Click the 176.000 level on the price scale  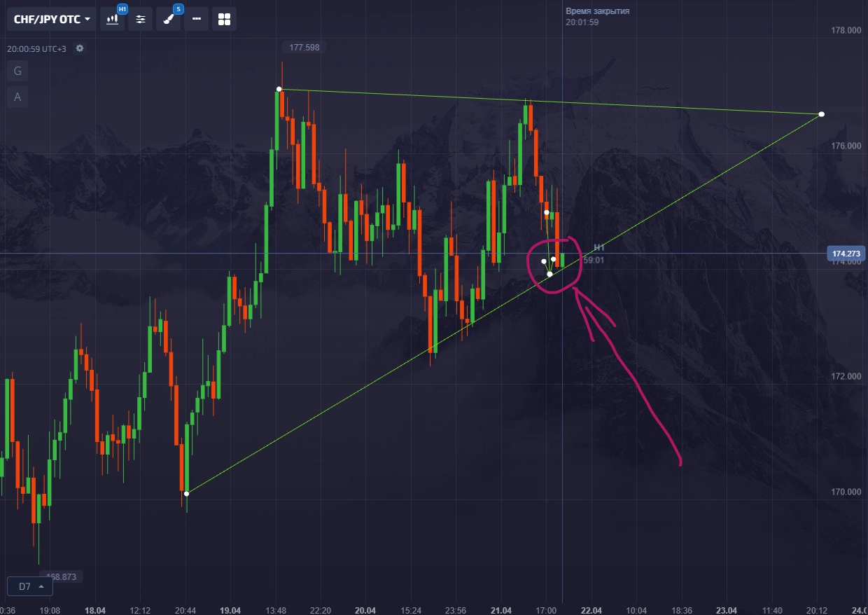tap(846, 146)
